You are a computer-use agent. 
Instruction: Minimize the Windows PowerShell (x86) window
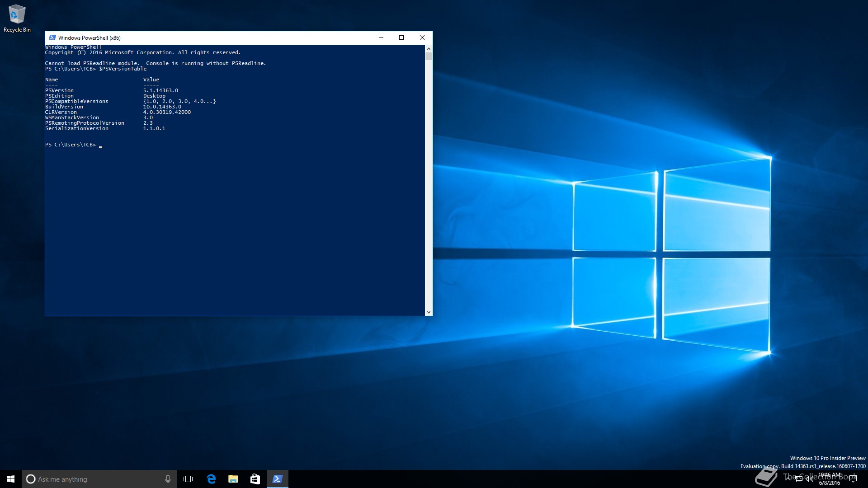coord(381,38)
